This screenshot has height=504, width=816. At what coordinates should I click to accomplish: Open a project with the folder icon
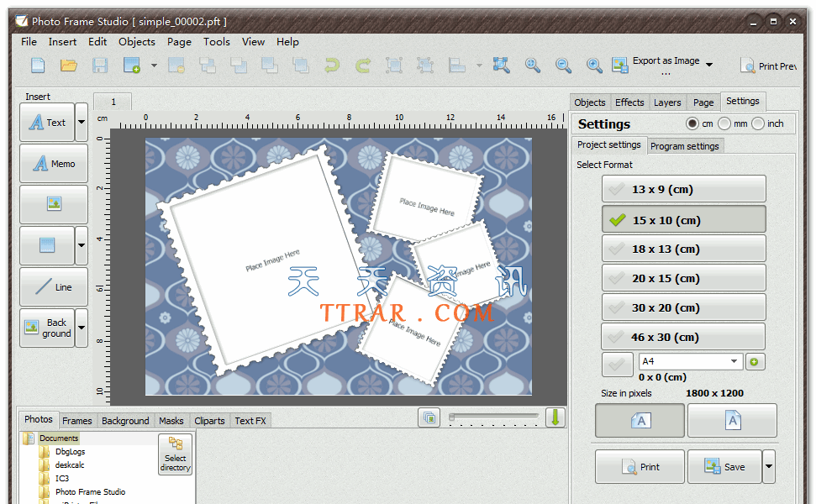point(69,66)
